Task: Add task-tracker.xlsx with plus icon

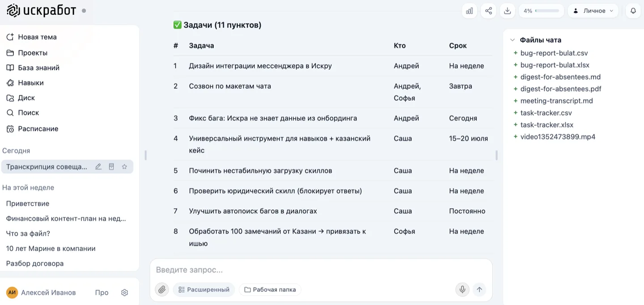Action: pos(516,125)
